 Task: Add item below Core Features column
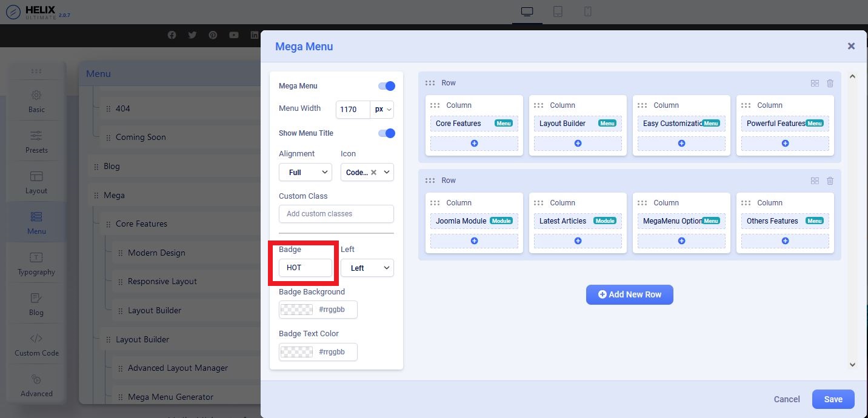(x=474, y=144)
